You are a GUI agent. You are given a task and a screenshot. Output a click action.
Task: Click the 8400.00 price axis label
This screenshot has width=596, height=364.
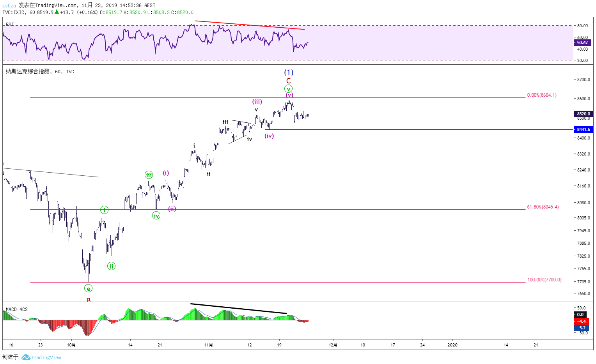point(584,138)
